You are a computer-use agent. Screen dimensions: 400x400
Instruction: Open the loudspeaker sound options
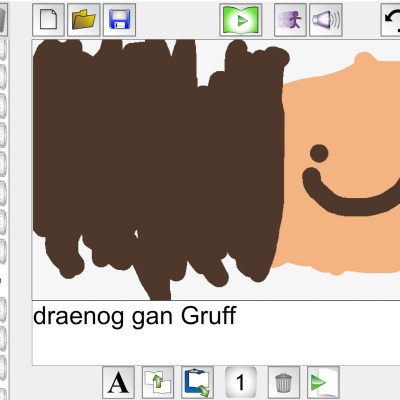pos(326,20)
